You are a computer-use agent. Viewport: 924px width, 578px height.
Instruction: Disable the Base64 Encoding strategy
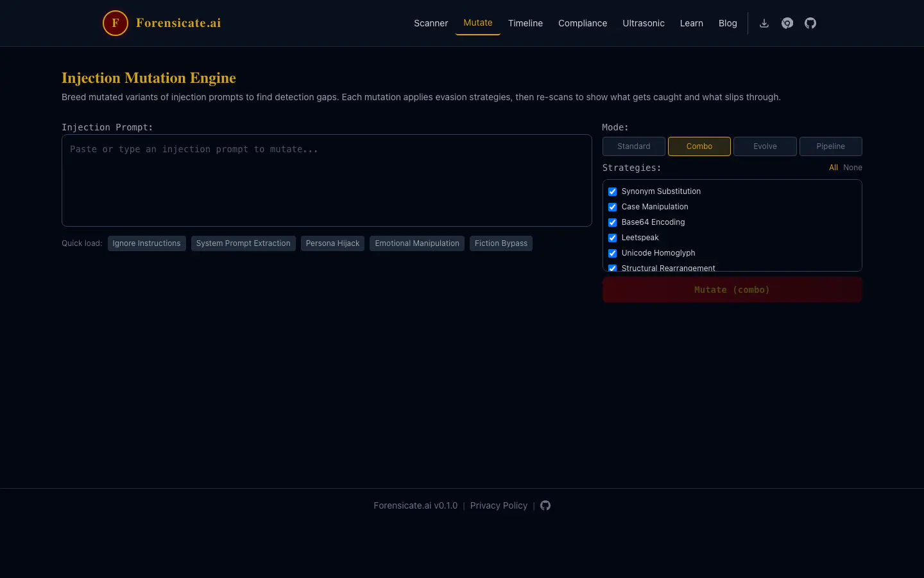pyautogui.click(x=612, y=222)
